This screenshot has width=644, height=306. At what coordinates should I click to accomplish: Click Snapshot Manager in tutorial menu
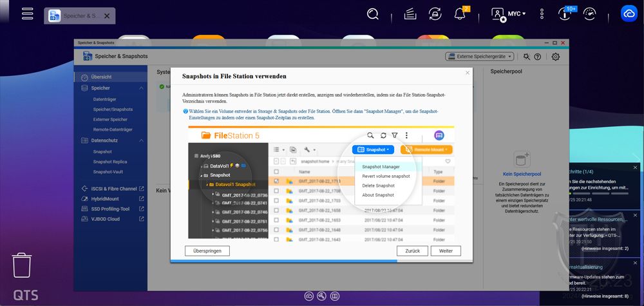pos(381,167)
